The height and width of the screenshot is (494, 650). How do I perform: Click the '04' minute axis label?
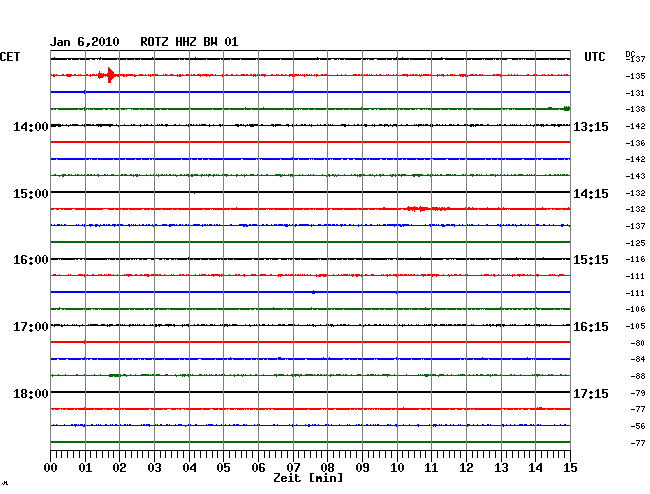point(189,468)
